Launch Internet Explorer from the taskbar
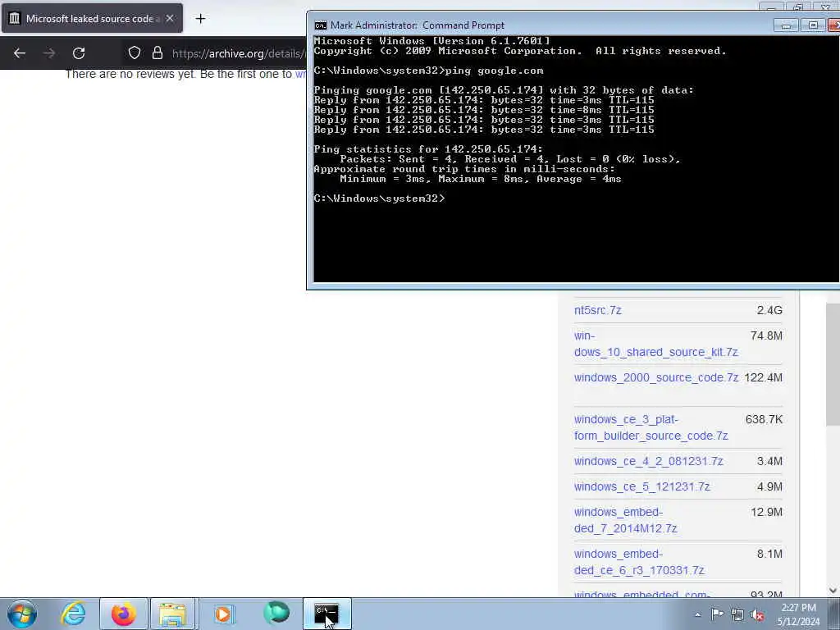The width and height of the screenshot is (840, 630). click(x=73, y=614)
